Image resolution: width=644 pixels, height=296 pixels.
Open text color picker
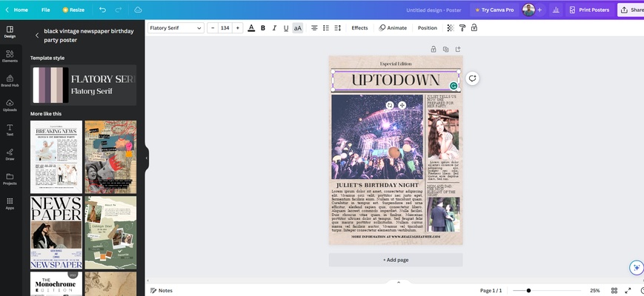[x=251, y=28]
